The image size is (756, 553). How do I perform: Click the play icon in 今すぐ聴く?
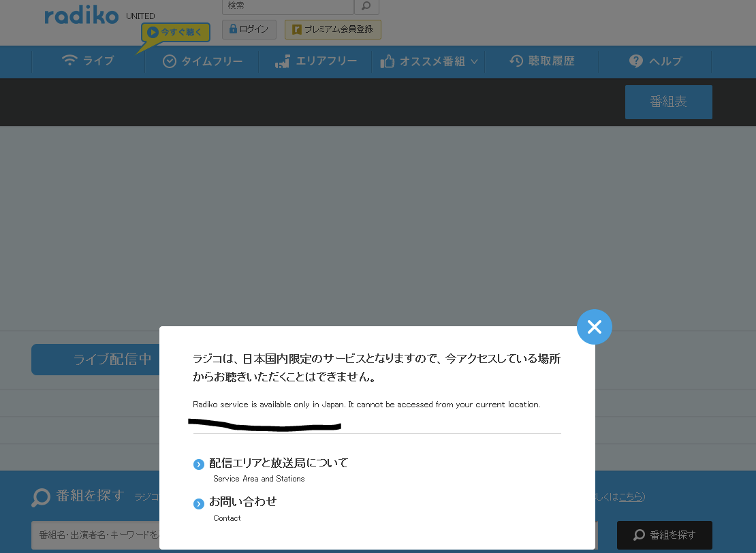tap(153, 32)
